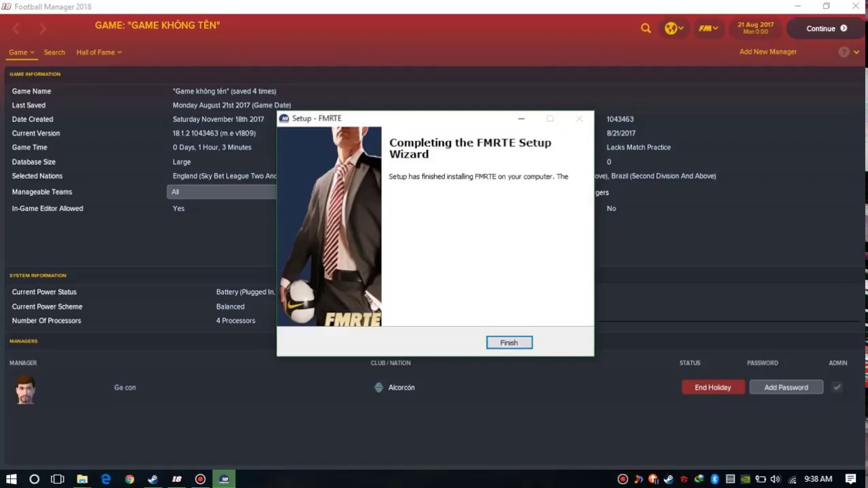Click the Add New Manager link
Image resolution: width=868 pixels, height=488 pixels.
[768, 52]
